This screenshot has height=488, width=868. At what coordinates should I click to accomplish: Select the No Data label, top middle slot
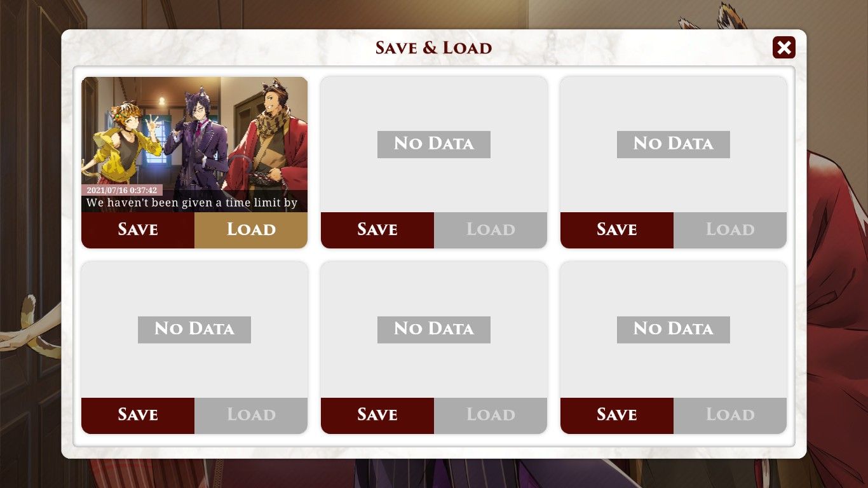[434, 144]
